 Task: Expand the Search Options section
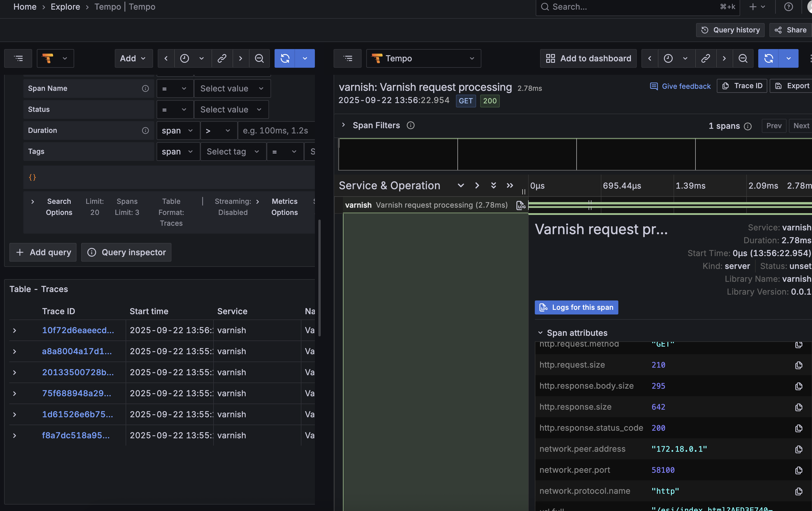point(32,201)
